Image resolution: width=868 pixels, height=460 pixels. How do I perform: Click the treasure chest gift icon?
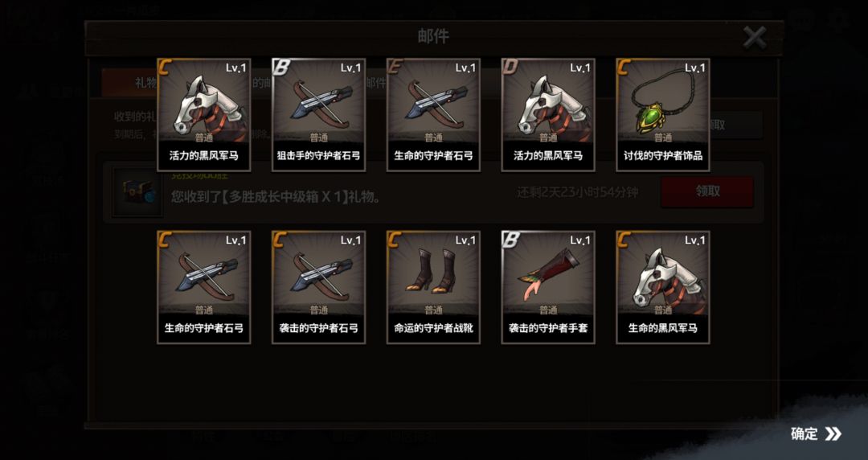point(137,191)
